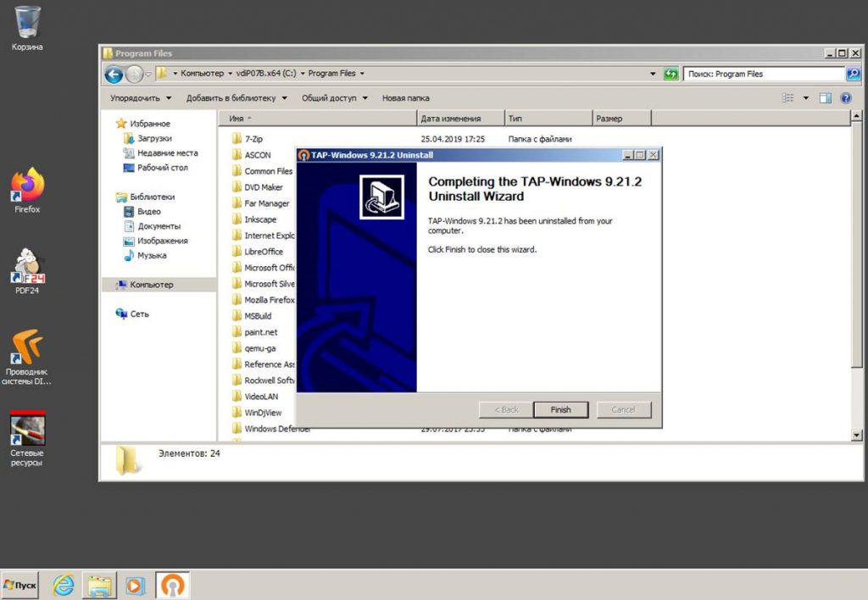868x600 pixels.
Task: Select the LibreOffice folder
Action: pos(258,252)
